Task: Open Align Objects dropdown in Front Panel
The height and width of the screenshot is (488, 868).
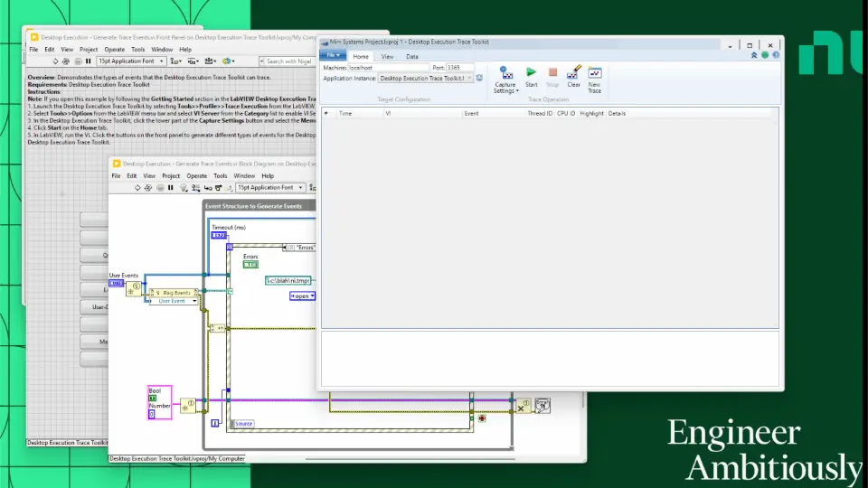Action: click(x=176, y=61)
